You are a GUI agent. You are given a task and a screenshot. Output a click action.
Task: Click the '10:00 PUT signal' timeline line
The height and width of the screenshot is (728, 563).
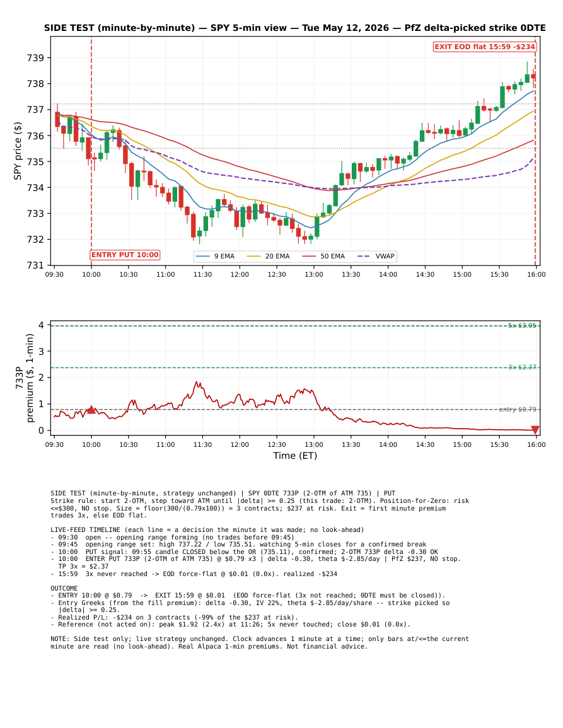[245, 552]
